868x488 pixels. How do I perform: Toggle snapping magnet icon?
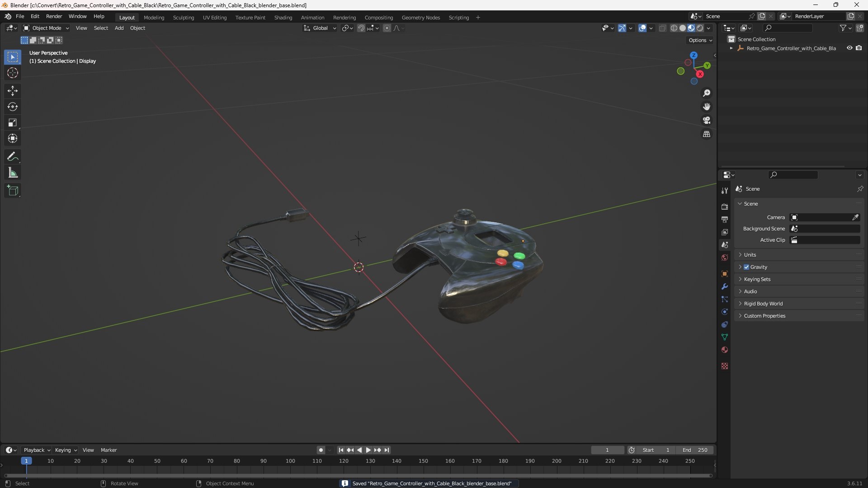pos(361,28)
